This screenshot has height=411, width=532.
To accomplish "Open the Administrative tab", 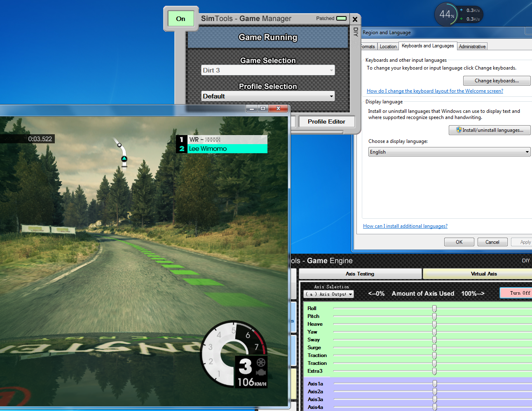I will tap(472, 47).
